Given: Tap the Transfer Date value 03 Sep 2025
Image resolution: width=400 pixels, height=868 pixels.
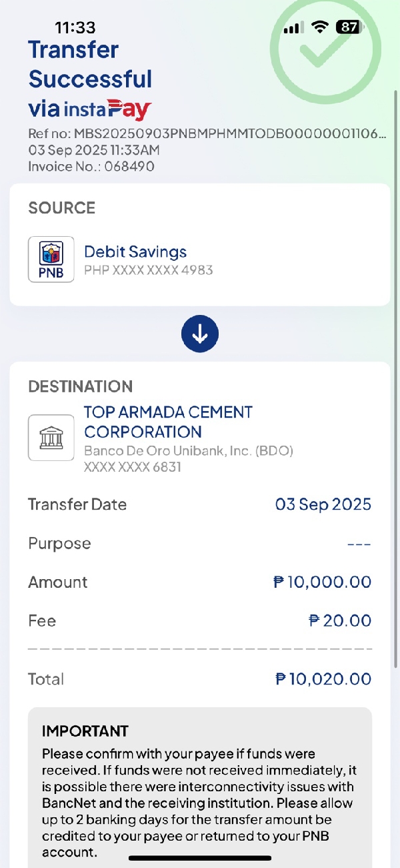Looking at the screenshot, I should pyautogui.click(x=323, y=504).
